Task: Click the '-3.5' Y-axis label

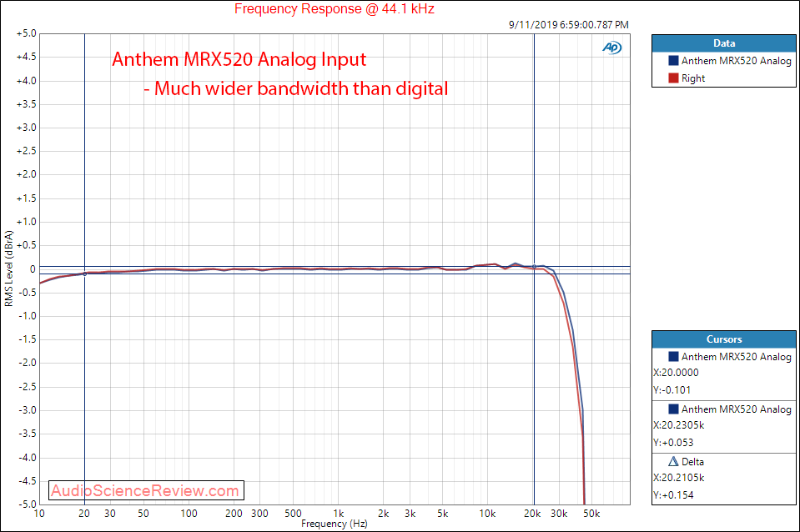Action: click(x=27, y=434)
